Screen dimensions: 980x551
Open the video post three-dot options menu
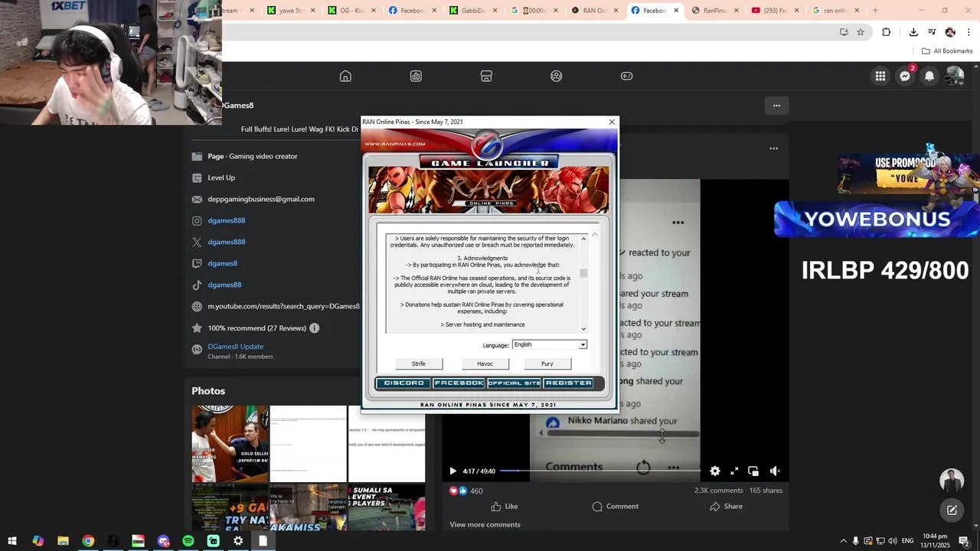pos(773,148)
